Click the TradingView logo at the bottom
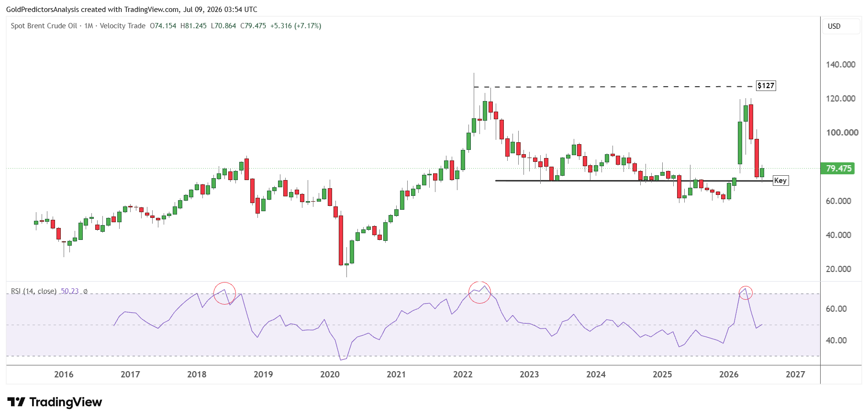 click(55, 402)
